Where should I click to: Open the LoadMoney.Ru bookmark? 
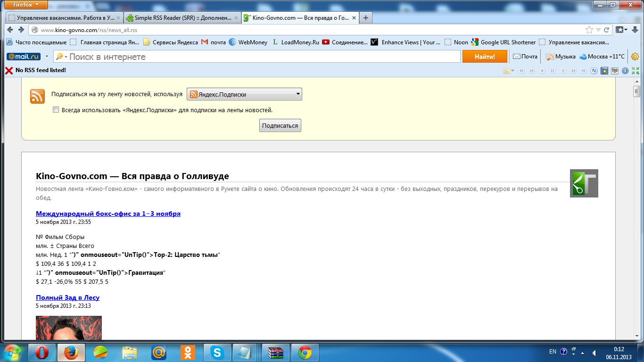coord(296,42)
